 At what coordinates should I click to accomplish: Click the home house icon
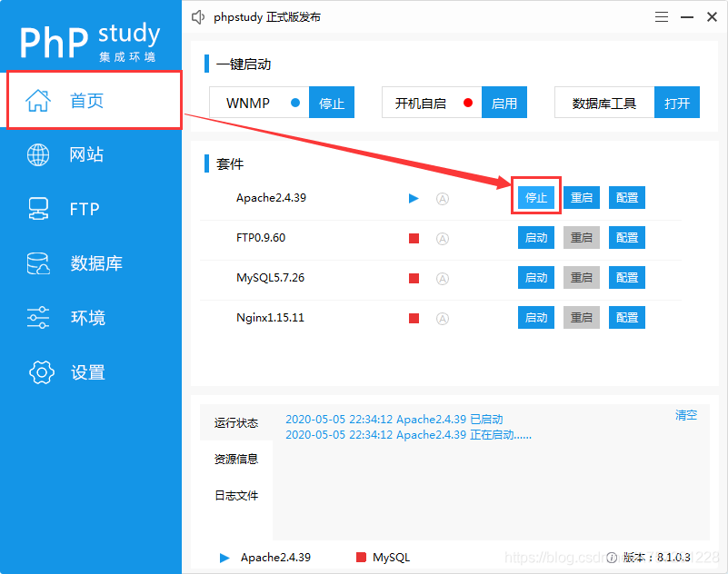[x=38, y=100]
